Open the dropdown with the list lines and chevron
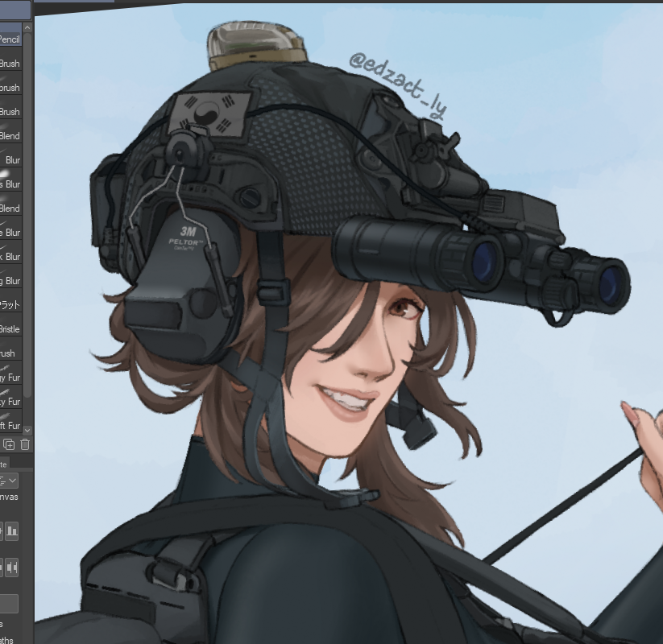663x644 pixels. [9, 481]
